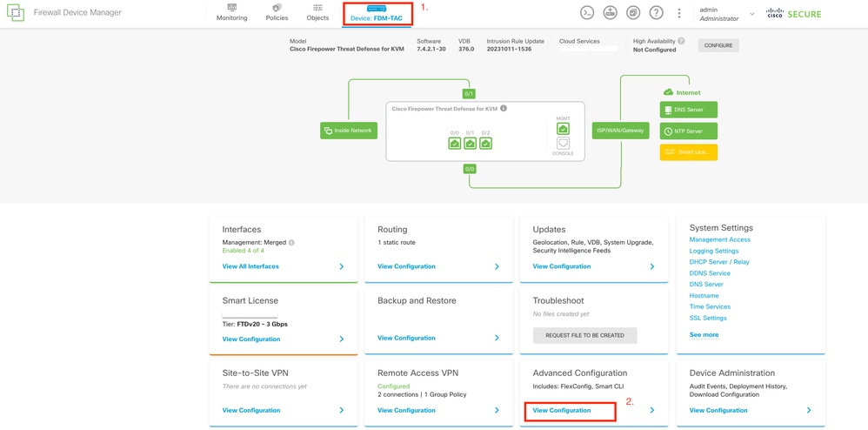
Task: Open Management Access system setting
Action: pos(719,240)
